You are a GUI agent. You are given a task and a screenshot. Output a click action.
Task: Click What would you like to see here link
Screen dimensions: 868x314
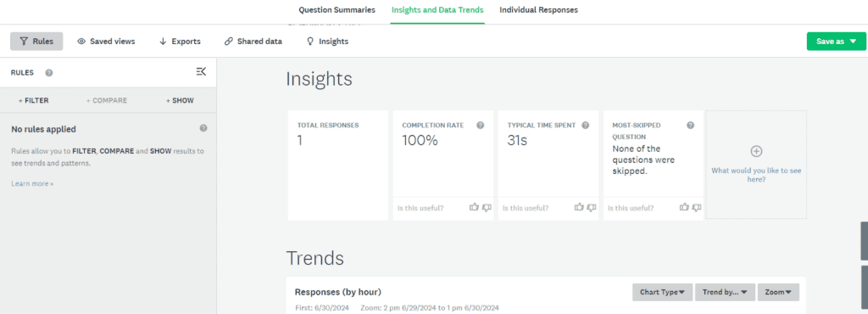(756, 175)
